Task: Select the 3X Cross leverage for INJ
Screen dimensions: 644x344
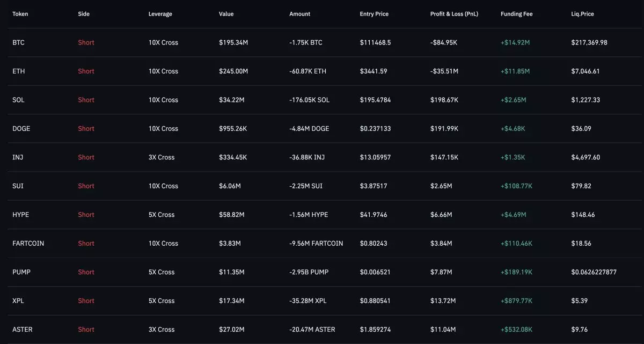Action: 162,157
